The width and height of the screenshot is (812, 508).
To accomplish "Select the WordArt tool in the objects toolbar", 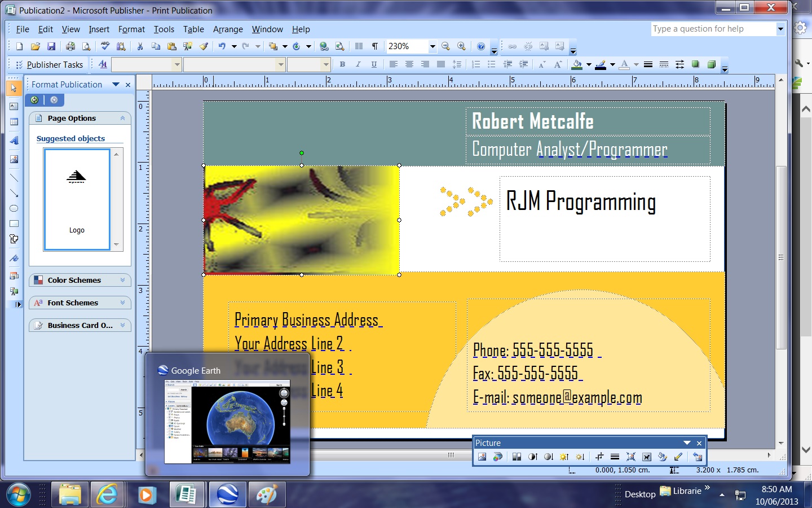I will (14, 141).
